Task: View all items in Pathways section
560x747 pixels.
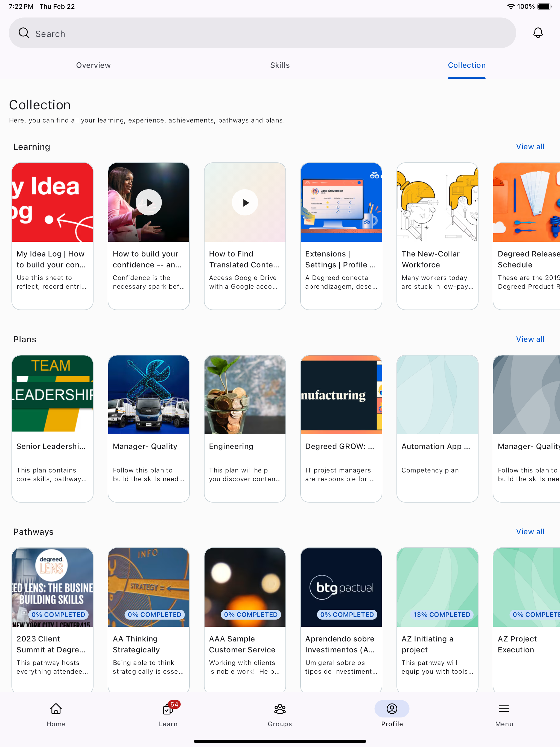Action: coord(530,532)
